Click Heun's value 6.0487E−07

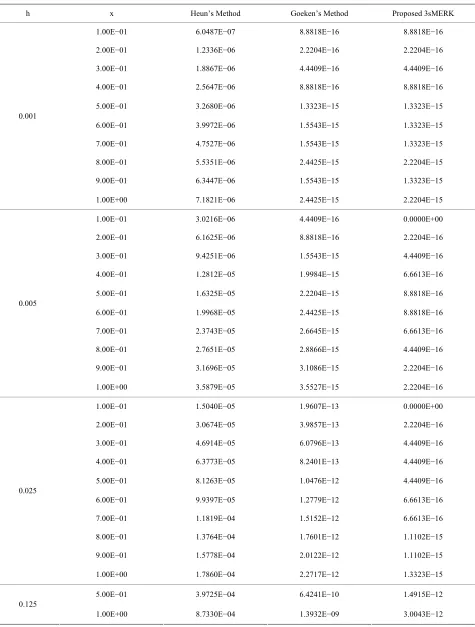click(x=215, y=32)
